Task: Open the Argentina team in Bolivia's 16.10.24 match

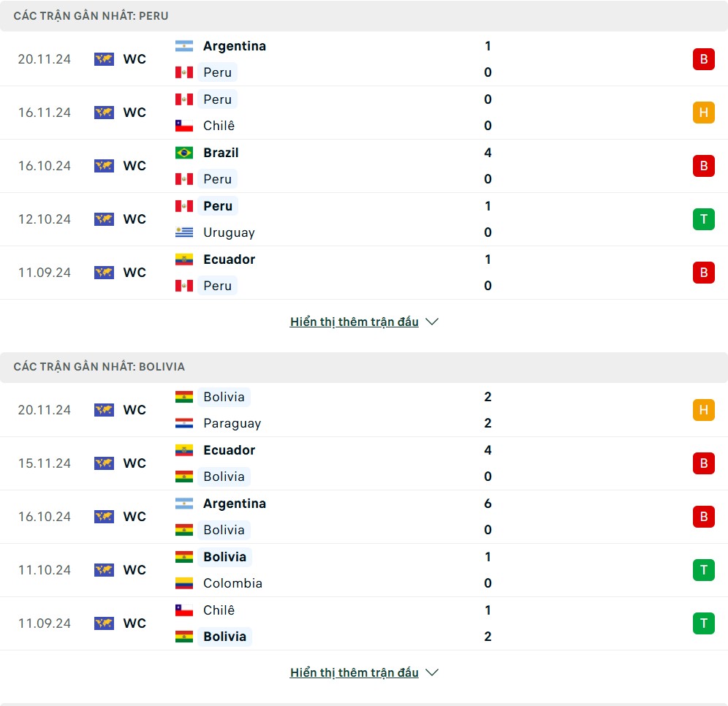Action: point(235,504)
